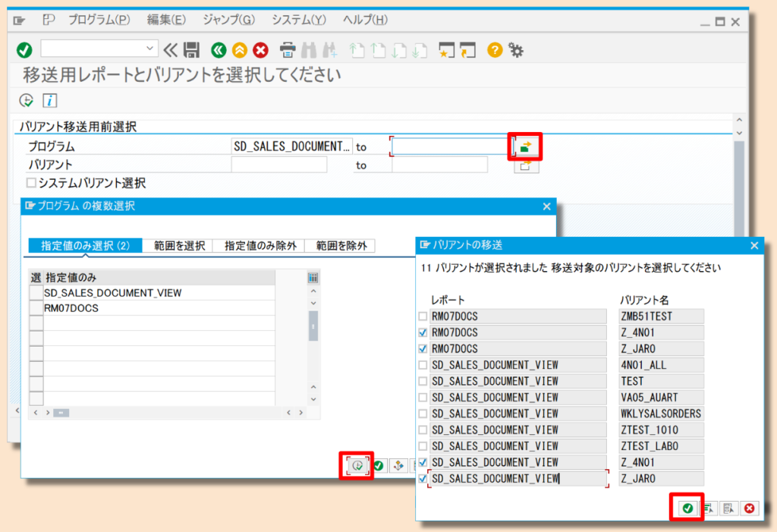
Task: Check the ZTEST_1010 variant checkbox
Action: pos(423,430)
